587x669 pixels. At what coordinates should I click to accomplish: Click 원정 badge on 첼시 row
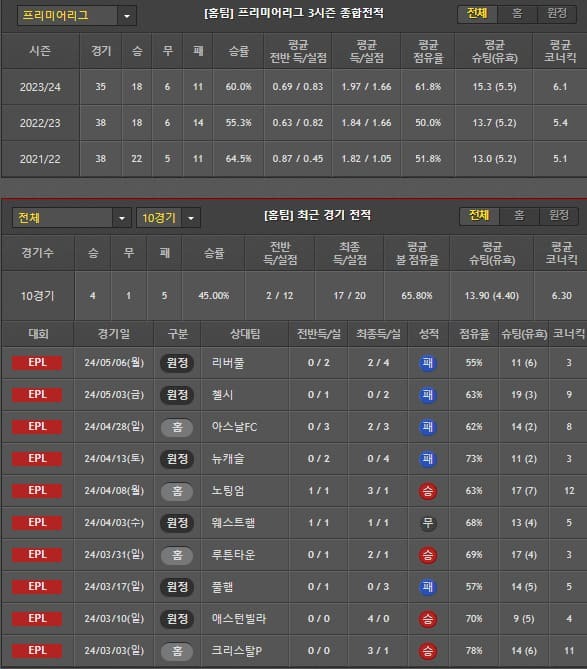pyautogui.click(x=177, y=395)
